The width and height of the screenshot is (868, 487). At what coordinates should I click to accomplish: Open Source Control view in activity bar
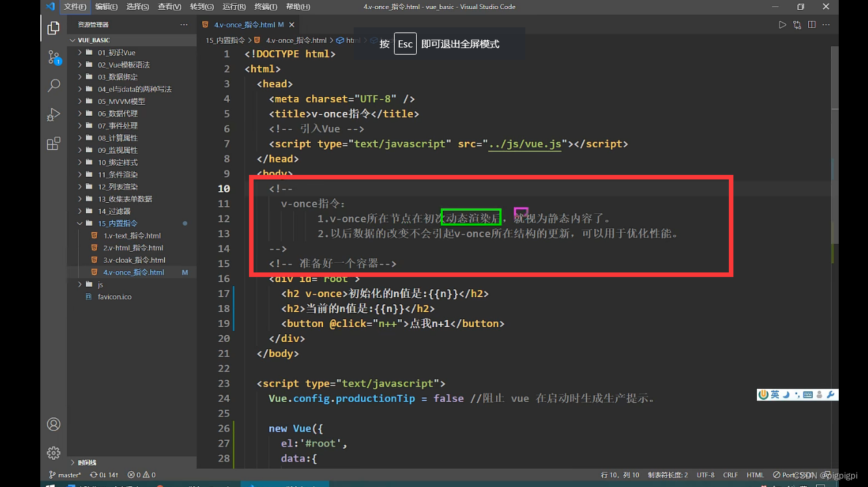coord(54,57)
